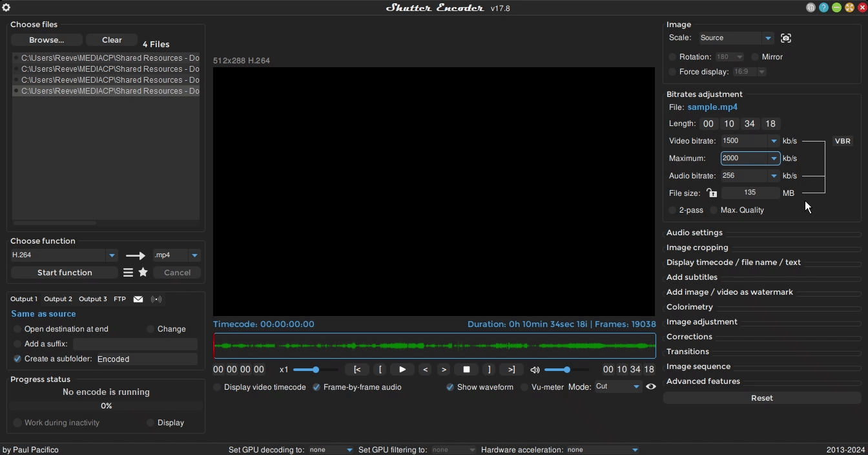Click the image capture icon beside Scale

tap(786, 38)
